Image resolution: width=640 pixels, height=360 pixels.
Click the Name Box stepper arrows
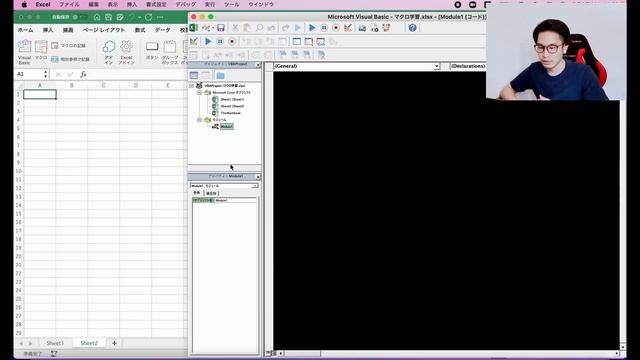click(x=45, y=74)
